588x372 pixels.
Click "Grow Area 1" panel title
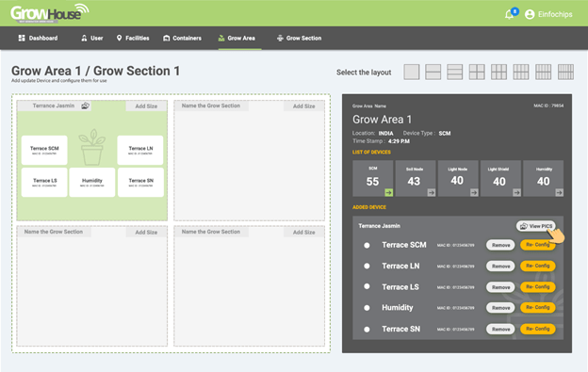tap(382, 120)
